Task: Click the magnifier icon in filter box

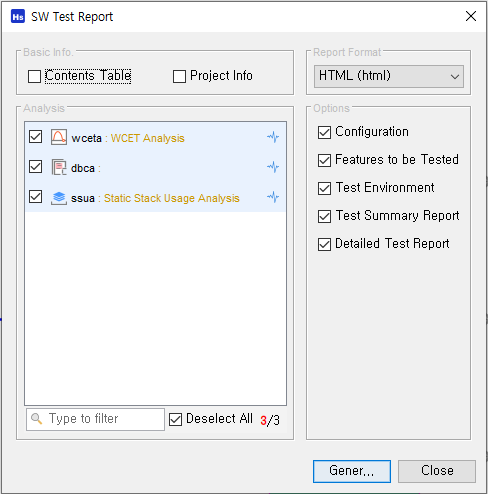Action: pyautogui.click(x=36, y=419)
